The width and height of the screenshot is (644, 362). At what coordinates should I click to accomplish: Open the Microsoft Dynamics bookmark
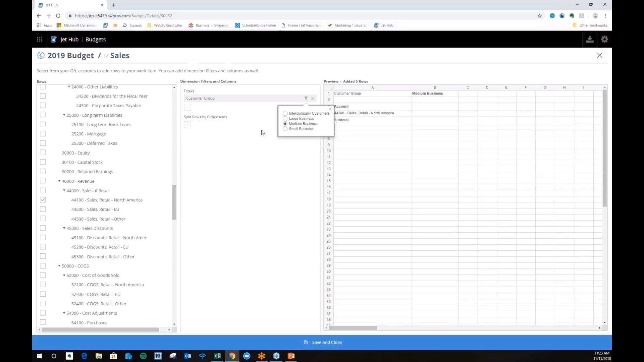pos(79,25)
